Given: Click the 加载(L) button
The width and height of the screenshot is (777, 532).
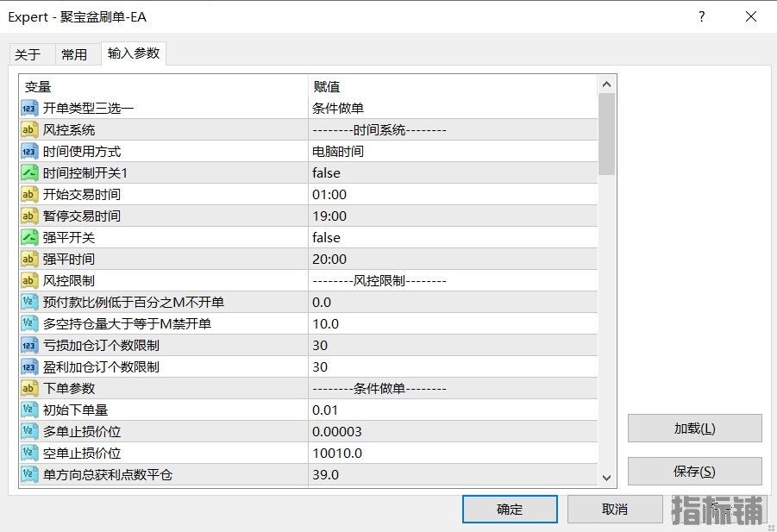Looking at the screenshot, I should (694, 429).
